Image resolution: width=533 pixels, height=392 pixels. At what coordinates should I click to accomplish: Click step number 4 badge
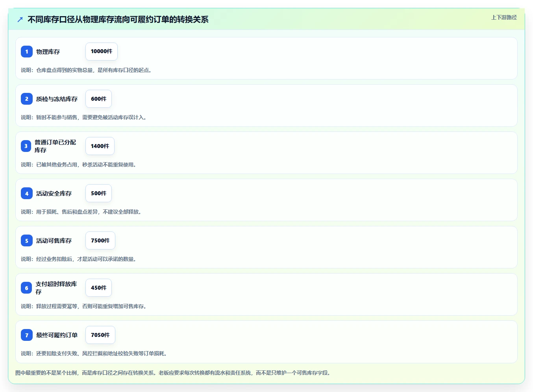tap(27, 193)
